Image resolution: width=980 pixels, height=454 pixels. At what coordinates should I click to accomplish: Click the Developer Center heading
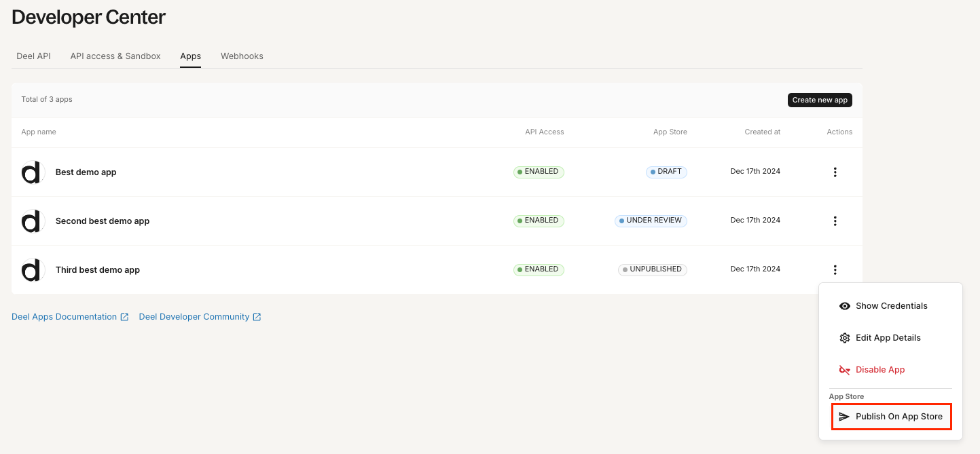click(x=88, y=18)
